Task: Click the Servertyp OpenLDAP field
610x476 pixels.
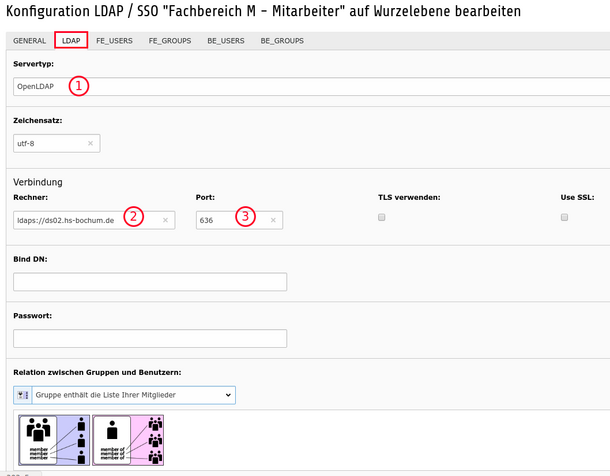Action: coord(311,86)
